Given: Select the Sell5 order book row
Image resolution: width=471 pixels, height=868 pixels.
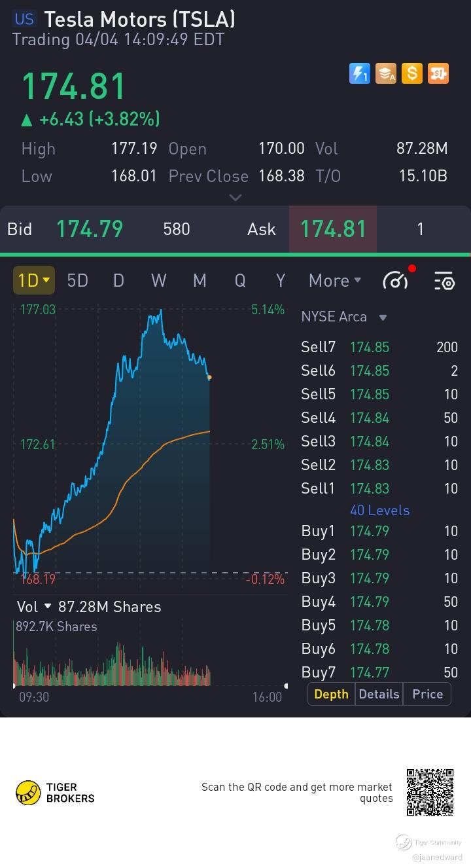Looking at the screenshot, I should pyautogui.click(x=379, y=394).
